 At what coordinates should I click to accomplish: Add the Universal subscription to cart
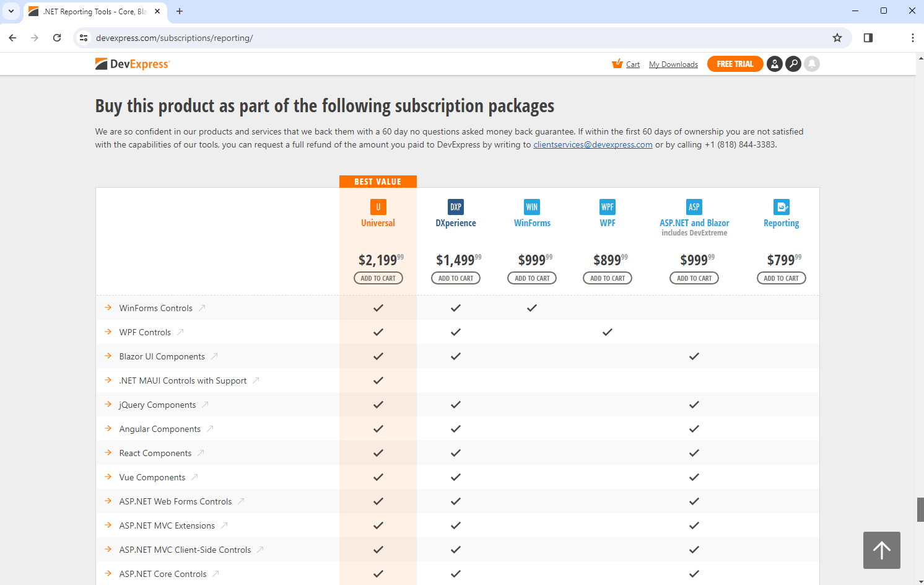click(x=378, y=278)
